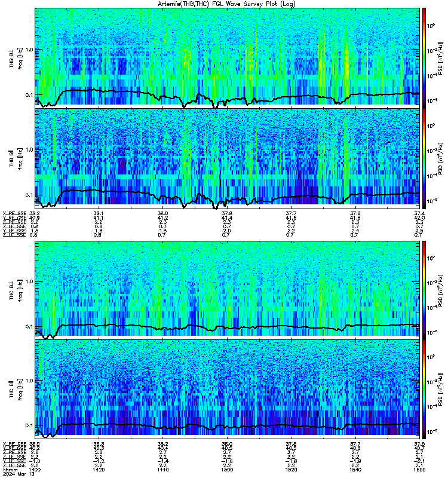Click the 'THC B⊥ freq [Hz]' axis label
This screenshot has height=478, width=448.
[x=16, y=290]
